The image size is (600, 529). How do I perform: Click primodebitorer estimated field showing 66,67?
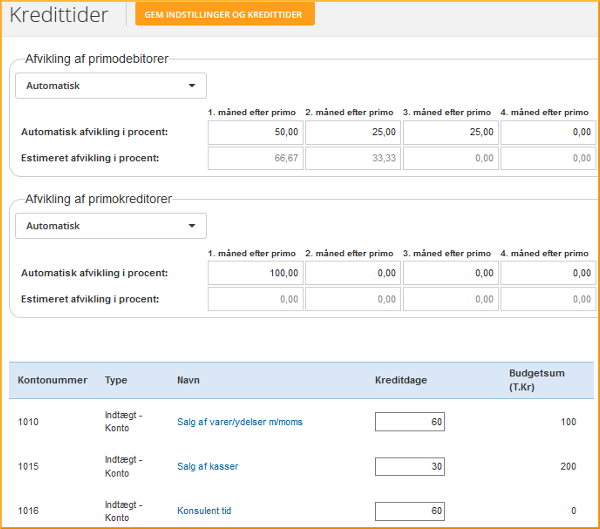point(255,158)
